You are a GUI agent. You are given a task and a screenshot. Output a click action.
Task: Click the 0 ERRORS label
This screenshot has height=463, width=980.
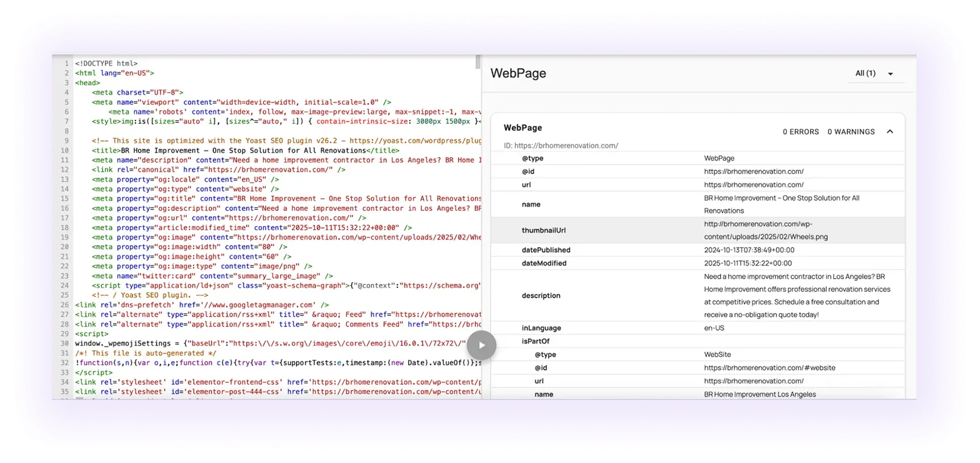pyautogui.click(x=801, y=132)
